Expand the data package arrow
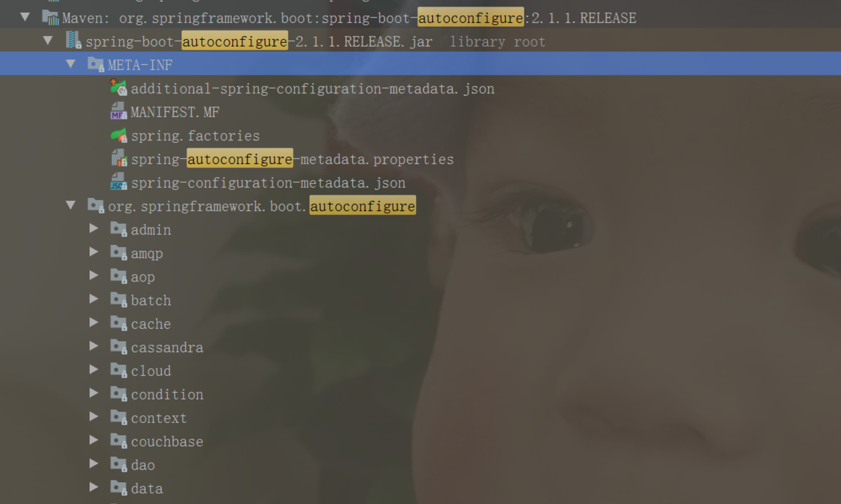841x504 pixels. point(94,487)
